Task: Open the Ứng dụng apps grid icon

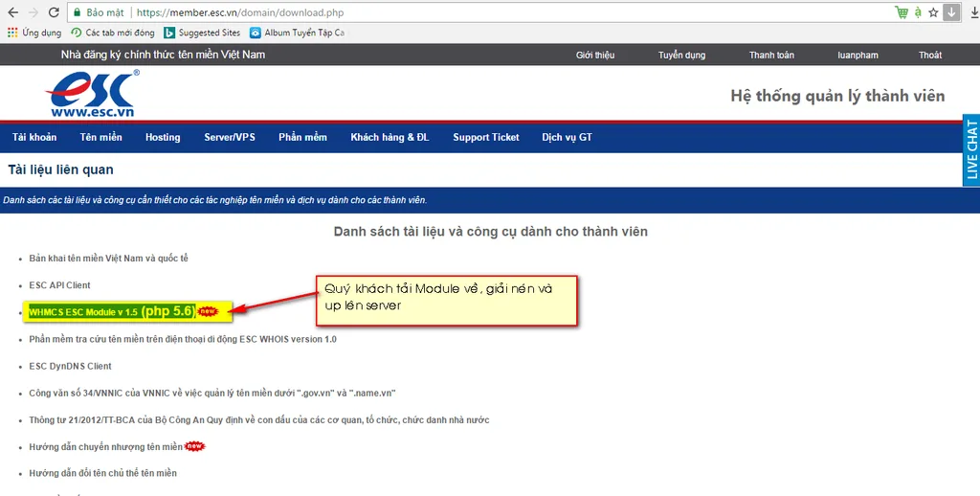Action: [12, 33]
